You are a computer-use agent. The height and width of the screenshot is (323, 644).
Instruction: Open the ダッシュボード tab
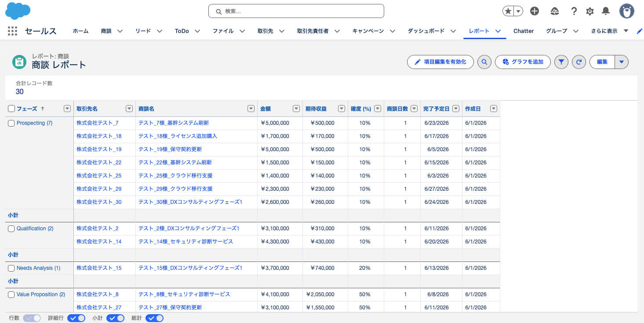[x=426, y=31]
